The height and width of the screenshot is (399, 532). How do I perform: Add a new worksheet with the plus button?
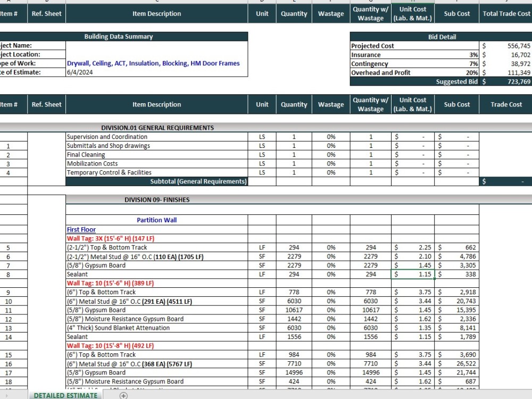tap(123, 396)
